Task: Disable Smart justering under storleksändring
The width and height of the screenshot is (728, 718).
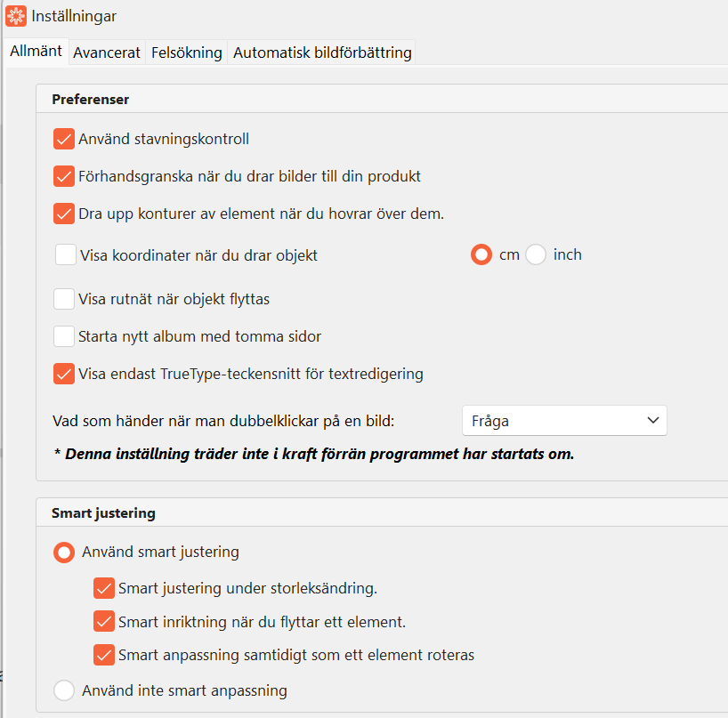Action: tap(103, 588)
